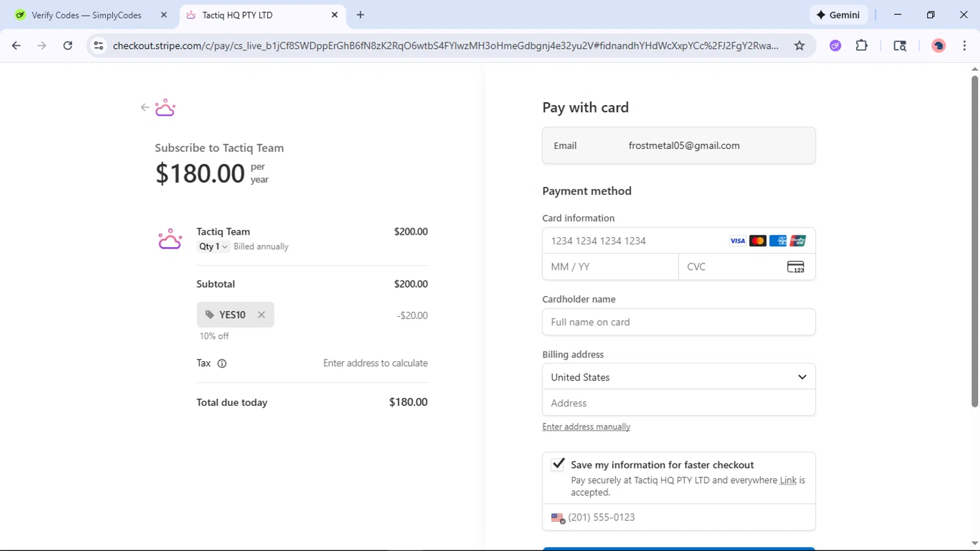Click the CVC card hint icon
This screenshot has height=551, width=980.
click(x=796, y=267)
